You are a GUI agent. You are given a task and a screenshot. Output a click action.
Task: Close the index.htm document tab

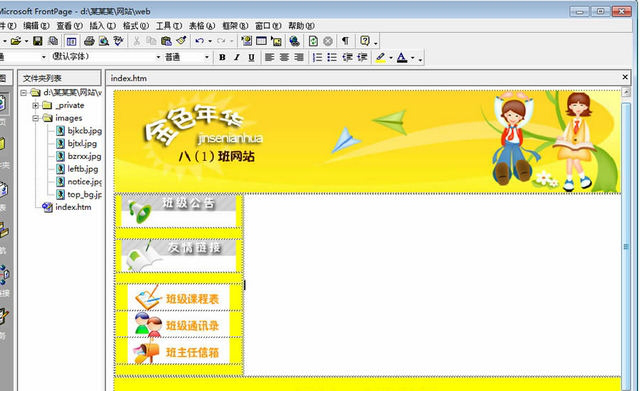pyautogui.click(x=625, y=77)
